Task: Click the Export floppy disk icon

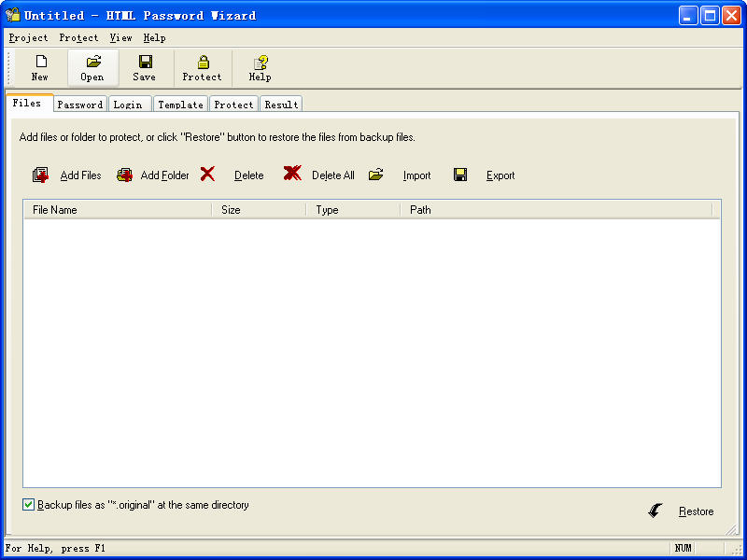Action: [459, 175]
